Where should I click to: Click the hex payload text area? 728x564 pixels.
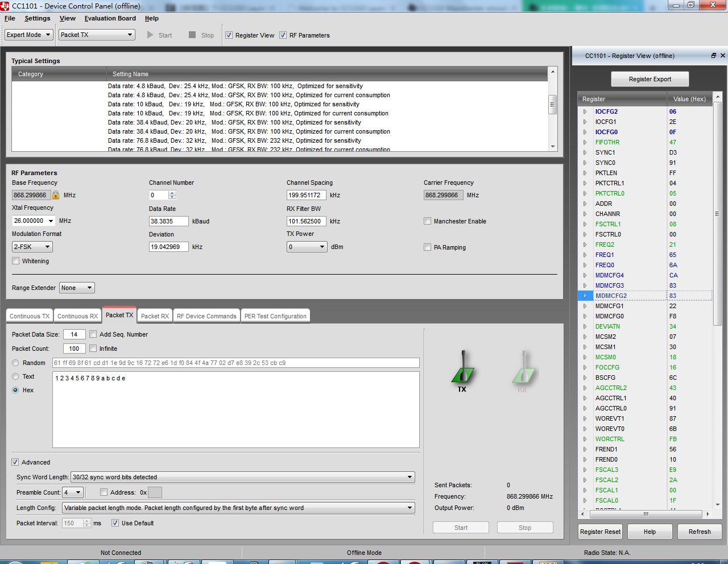point(236,409)
